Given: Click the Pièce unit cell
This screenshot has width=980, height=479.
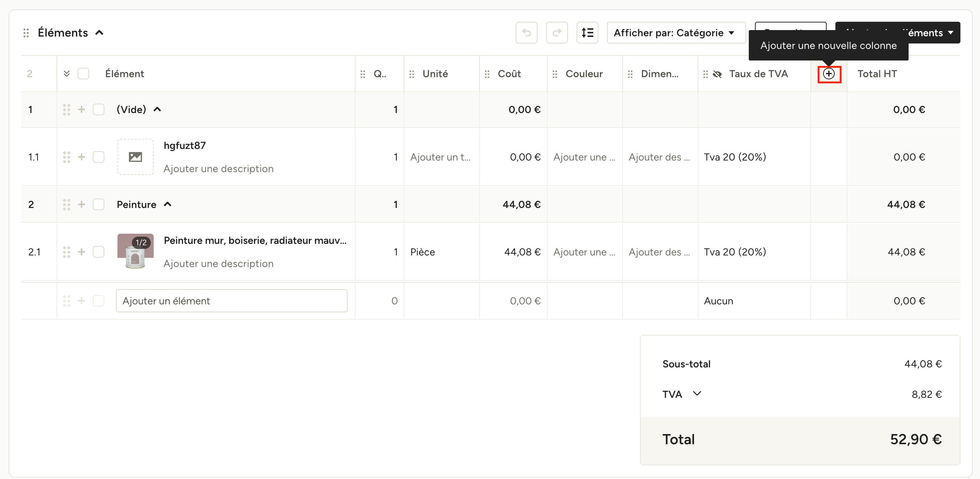Looking at the screenshot, I should [441, 252].
